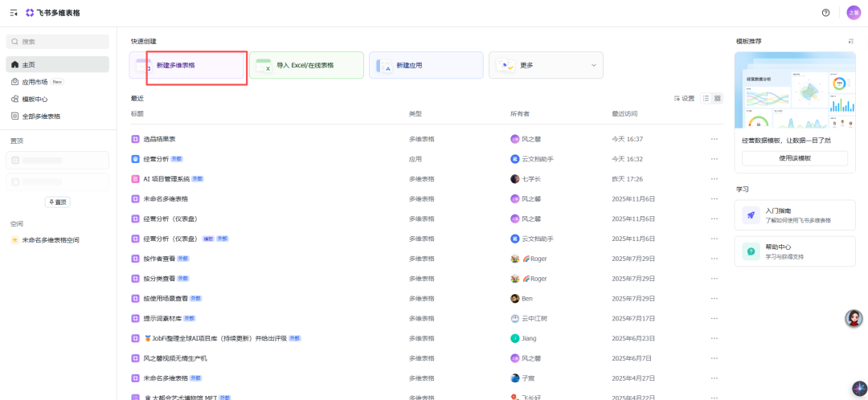Click Ben's avatar in 按使用场景查看 row

(x=515, y=298)
